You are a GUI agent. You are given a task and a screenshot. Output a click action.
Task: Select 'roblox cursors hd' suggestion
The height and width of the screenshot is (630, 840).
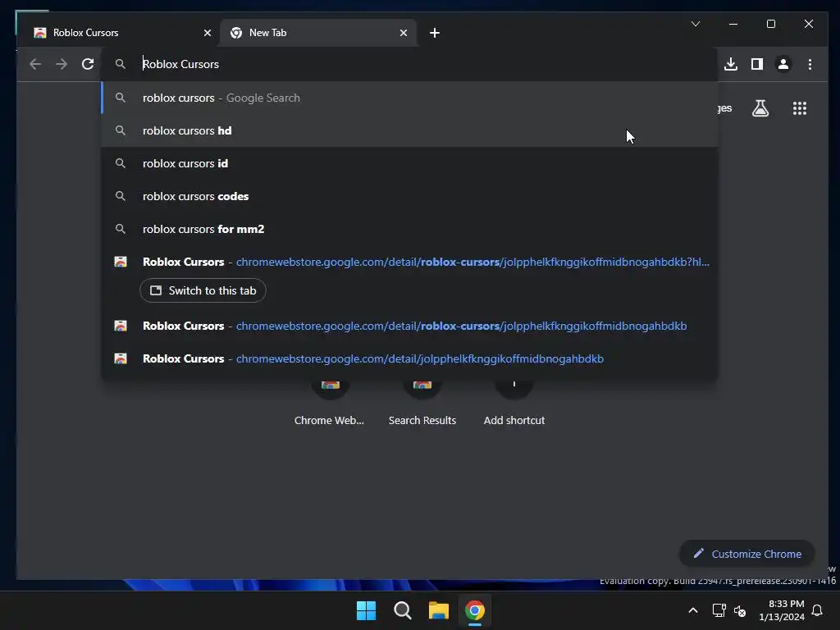click(x=409, y=130)
